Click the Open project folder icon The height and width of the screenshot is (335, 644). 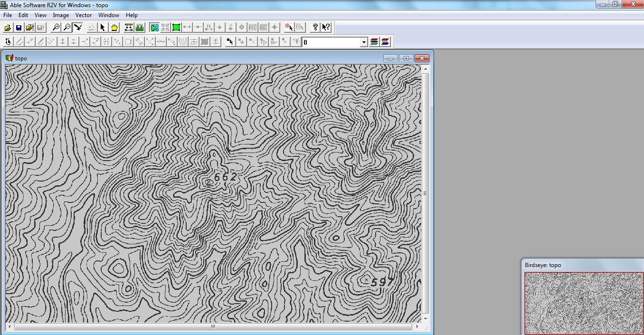[x=29, y=28]
